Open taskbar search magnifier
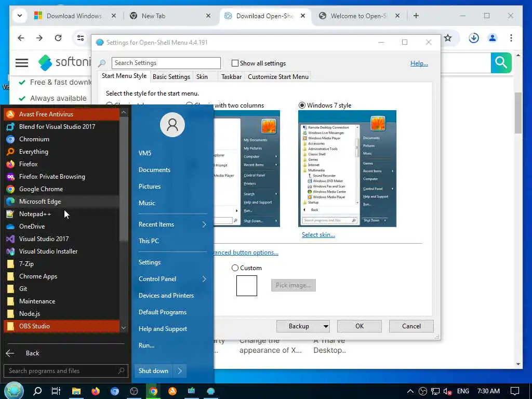 [37, 391]
